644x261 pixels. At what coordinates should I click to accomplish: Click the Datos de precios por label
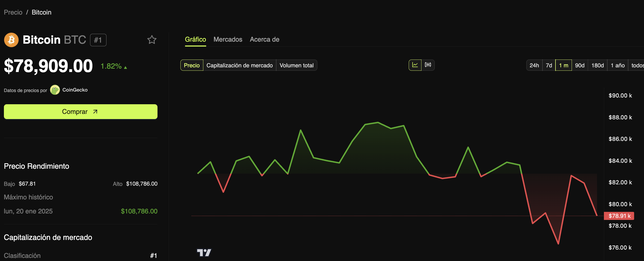(26, 90)
